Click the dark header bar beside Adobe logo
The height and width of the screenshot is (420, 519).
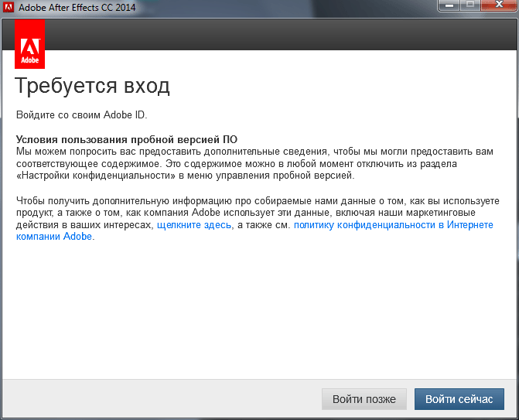pyautogui.click(x=278, y=35)
